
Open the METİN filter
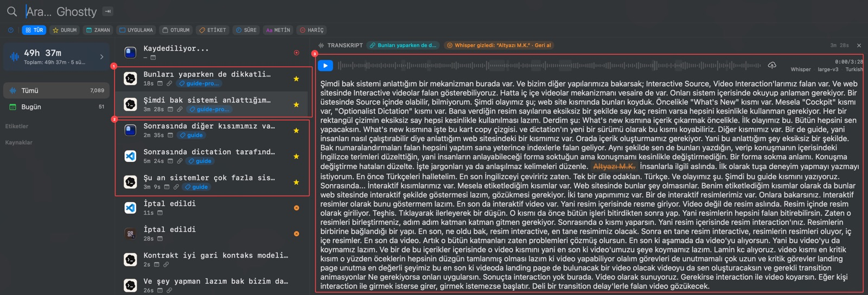pos(278,30)
